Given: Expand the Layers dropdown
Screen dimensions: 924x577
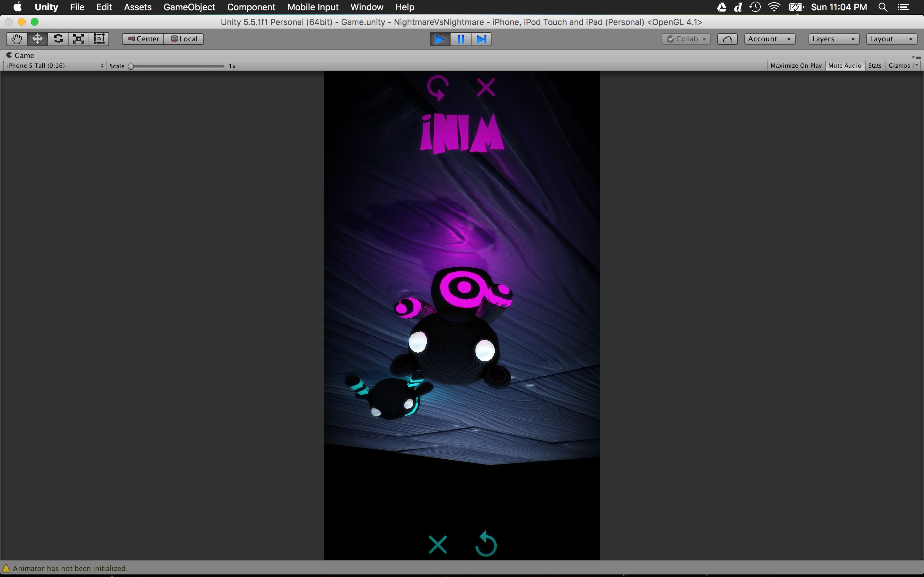Looking at the screenshot, I should (x=834, y=39).
